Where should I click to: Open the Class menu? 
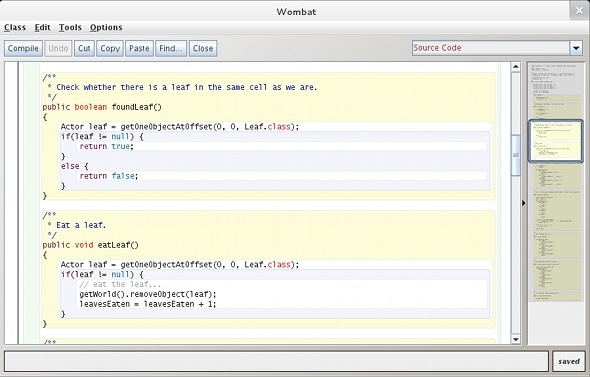pyautogui.click(x=15, y=27)
